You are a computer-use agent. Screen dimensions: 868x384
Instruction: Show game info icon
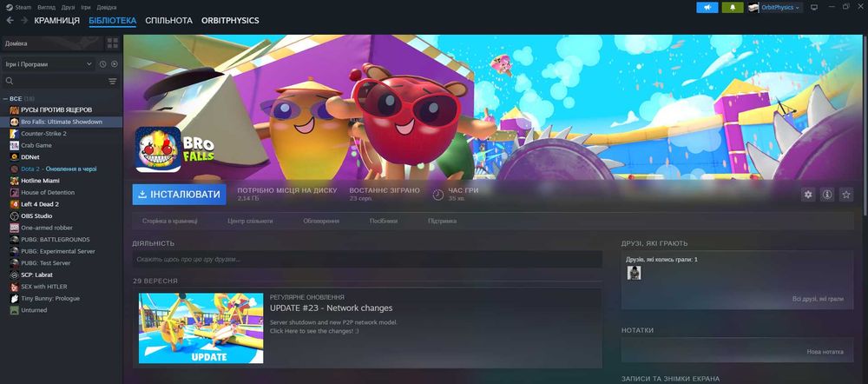[x=827, y=195]
